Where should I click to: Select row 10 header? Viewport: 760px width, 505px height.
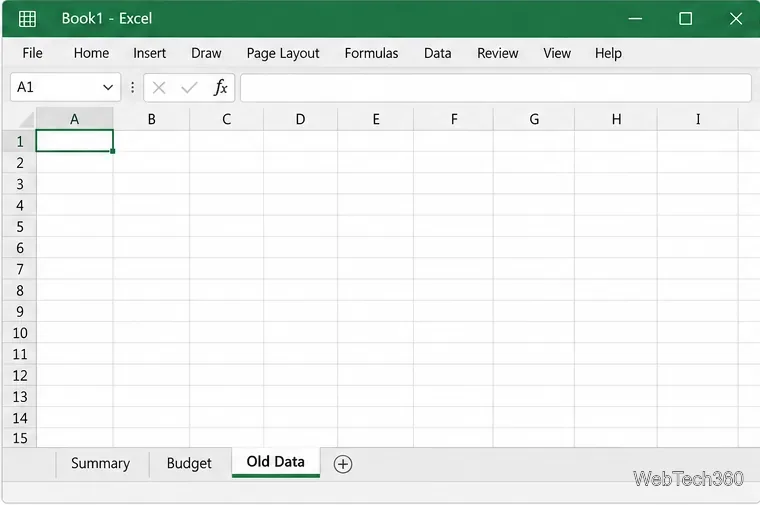click(19, 333)
